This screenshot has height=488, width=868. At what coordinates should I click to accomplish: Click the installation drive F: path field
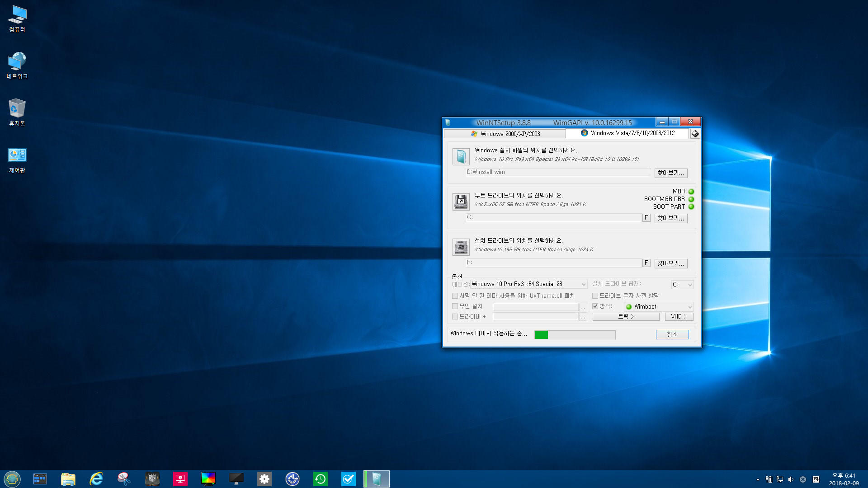[554, 263]
